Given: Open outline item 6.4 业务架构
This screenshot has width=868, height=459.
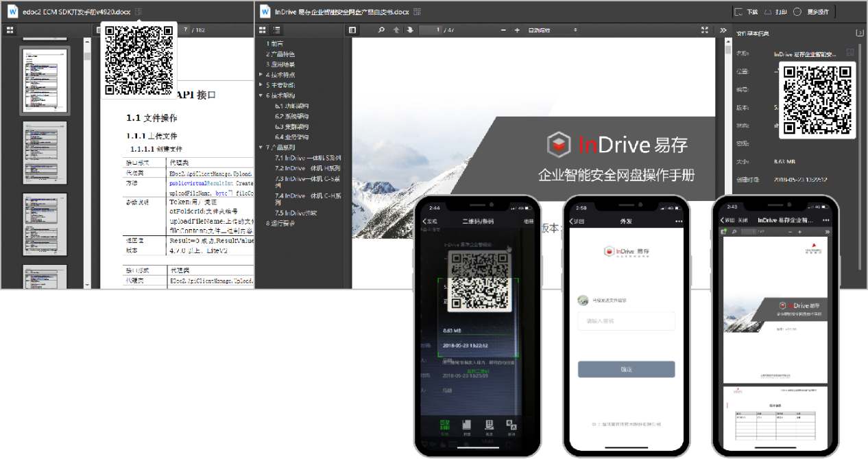Looking at the screenshot, I should [292, 137].
